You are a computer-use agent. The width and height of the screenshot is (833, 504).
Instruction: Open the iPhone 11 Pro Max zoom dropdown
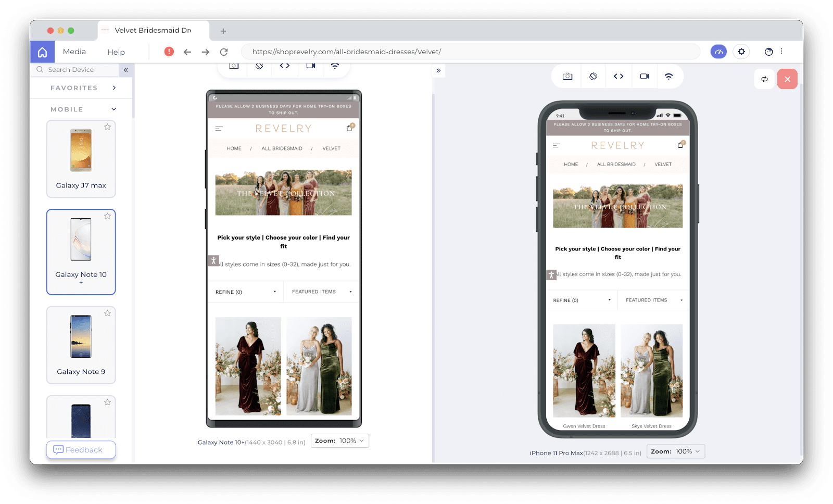[676, 451]
